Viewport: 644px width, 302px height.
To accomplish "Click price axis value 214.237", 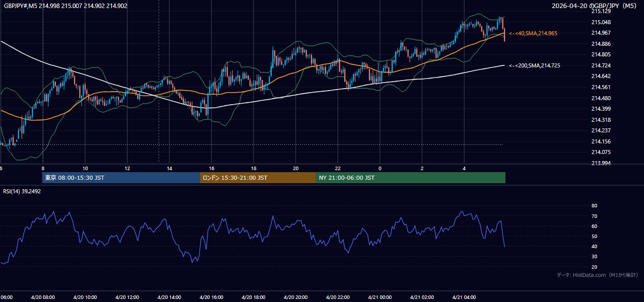I will coord(601,130).
